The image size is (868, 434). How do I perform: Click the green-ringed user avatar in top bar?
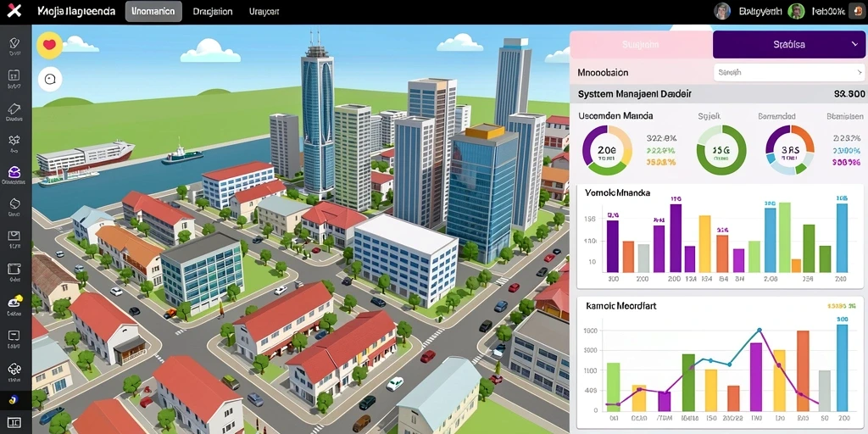[796, 11]
